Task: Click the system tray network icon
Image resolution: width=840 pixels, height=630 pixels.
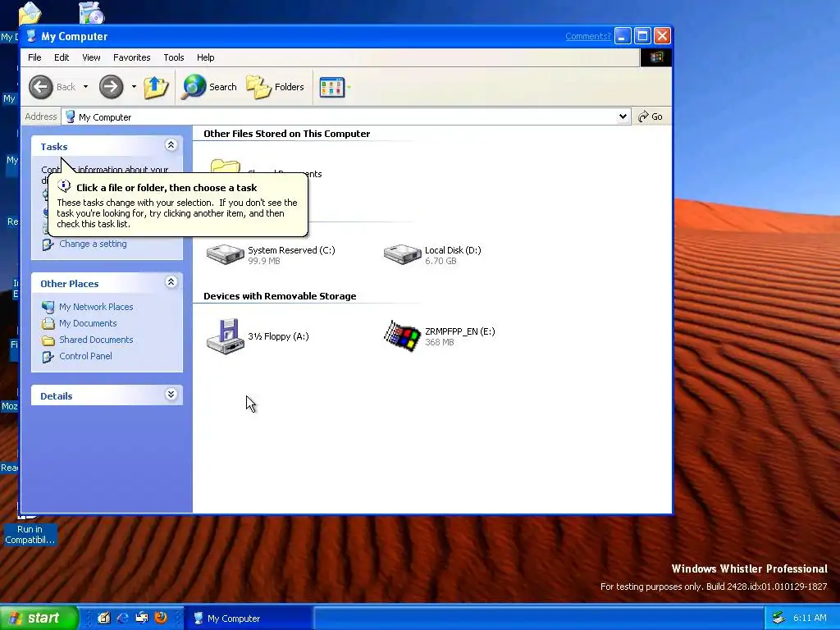Action: tap(779, 619)
